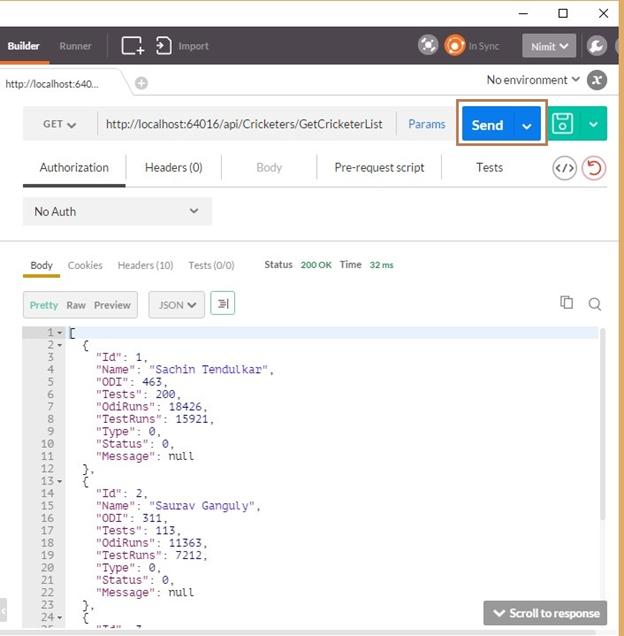This screenshot has width=624, height=636.
Task: Search within the response body
Action: click(x=595, y=304)
